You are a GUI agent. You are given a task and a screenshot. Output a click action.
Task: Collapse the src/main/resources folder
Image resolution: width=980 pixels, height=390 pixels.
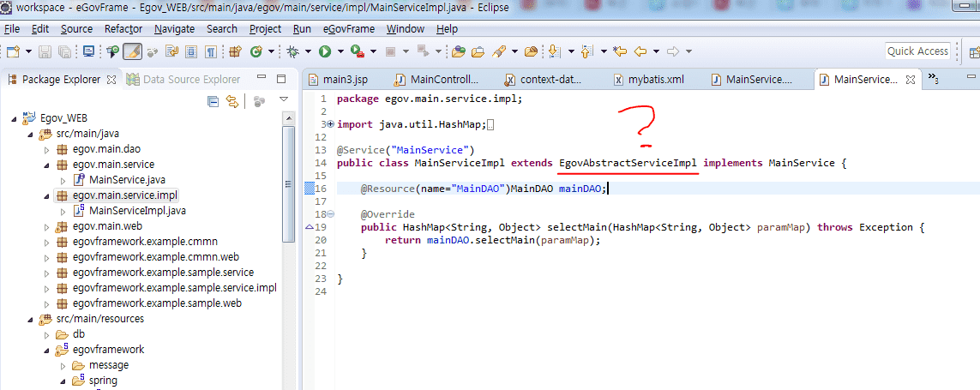click(x=30, y=320)
